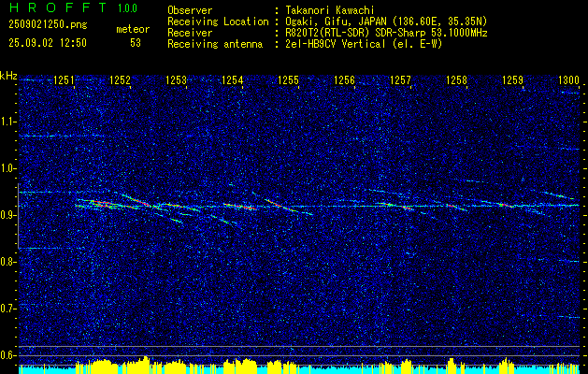Click the 1252 time marker
588x374 pixels.
pyautogui.click(x=120, y=79)
